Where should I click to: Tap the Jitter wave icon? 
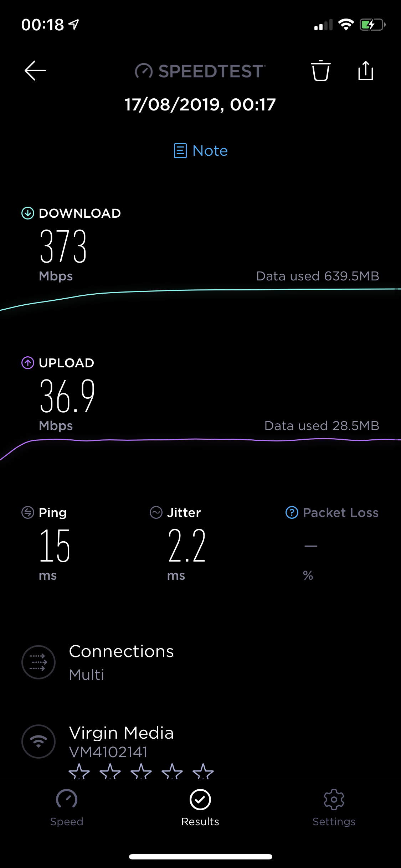[x=156, y=513]
